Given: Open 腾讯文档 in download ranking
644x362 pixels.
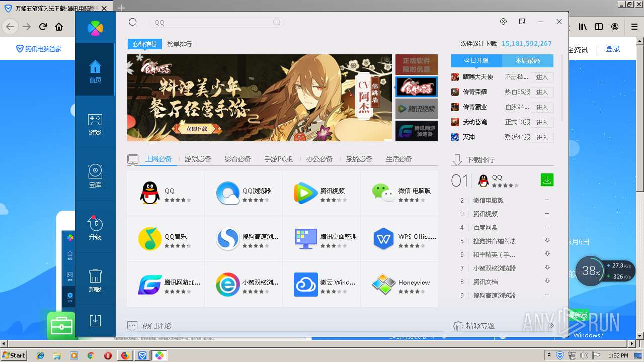Looking at the screenshot, I should tap(485, 282).
